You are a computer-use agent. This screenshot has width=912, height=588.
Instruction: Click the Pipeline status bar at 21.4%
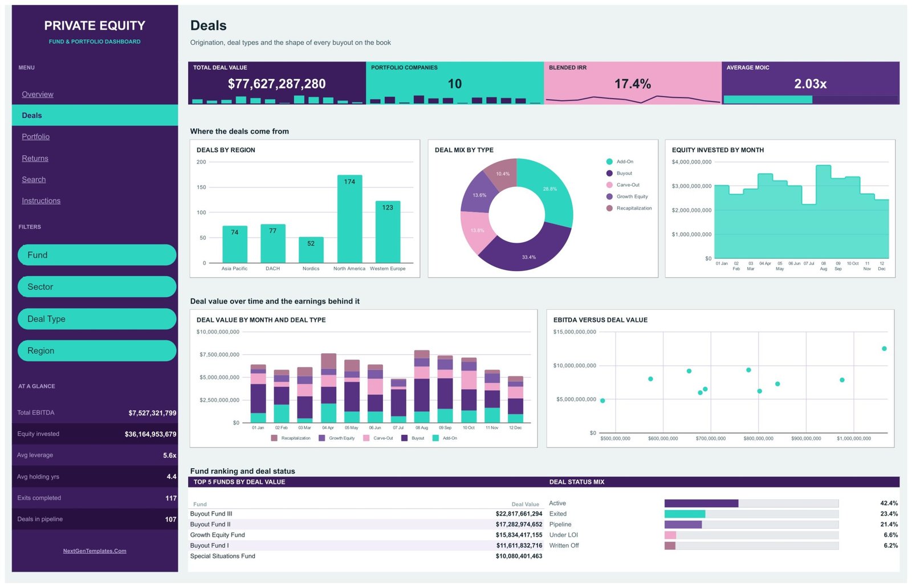coord(683,524)
